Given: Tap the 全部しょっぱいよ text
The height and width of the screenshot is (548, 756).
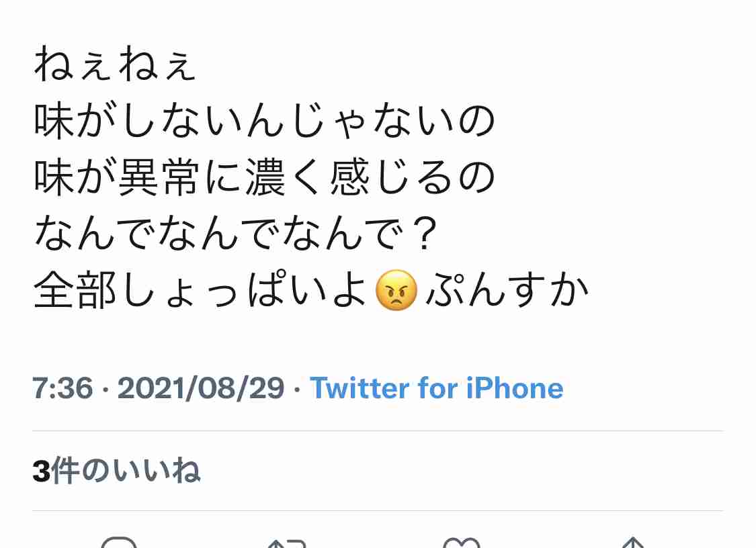Looking at the screenshot, I should 200,290.
